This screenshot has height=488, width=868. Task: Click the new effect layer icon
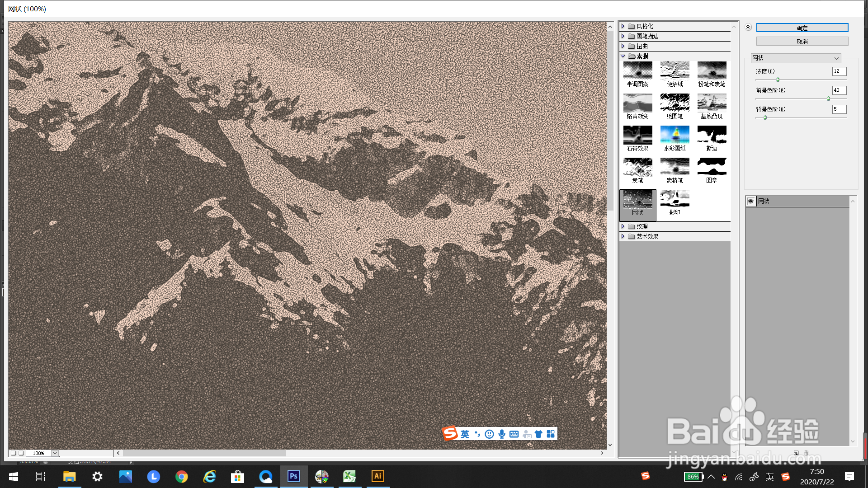(796, 453)
